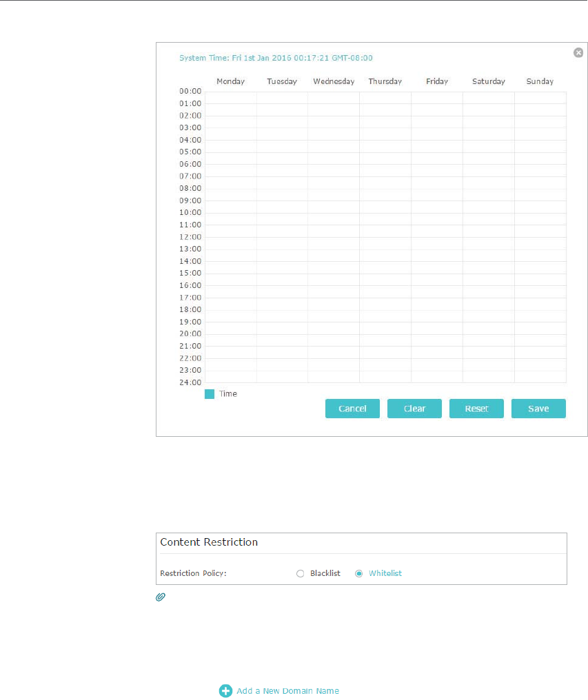Click the plus icon to add a domain
This screenshot has height=700, width=588.
coord(225,690)
